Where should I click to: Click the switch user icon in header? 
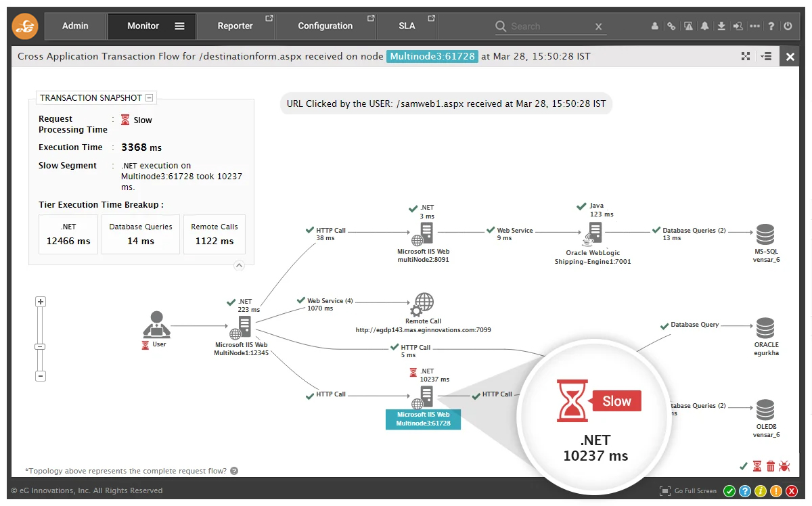click(738, 26)
